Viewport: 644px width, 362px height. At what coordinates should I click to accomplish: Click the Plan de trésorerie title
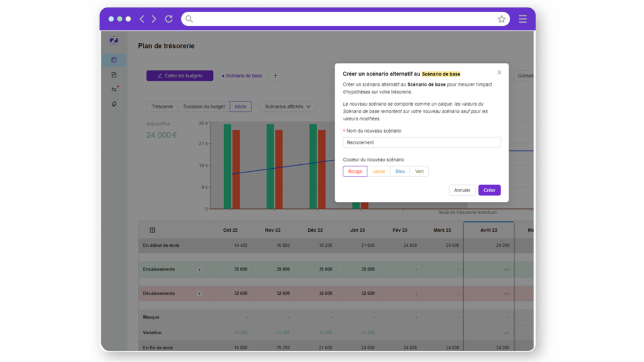click(166, 46)
